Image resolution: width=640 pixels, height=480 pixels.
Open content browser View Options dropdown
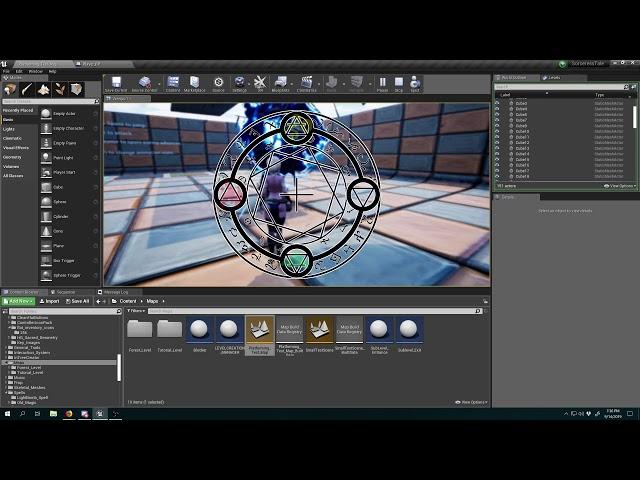tap(471, 402)
